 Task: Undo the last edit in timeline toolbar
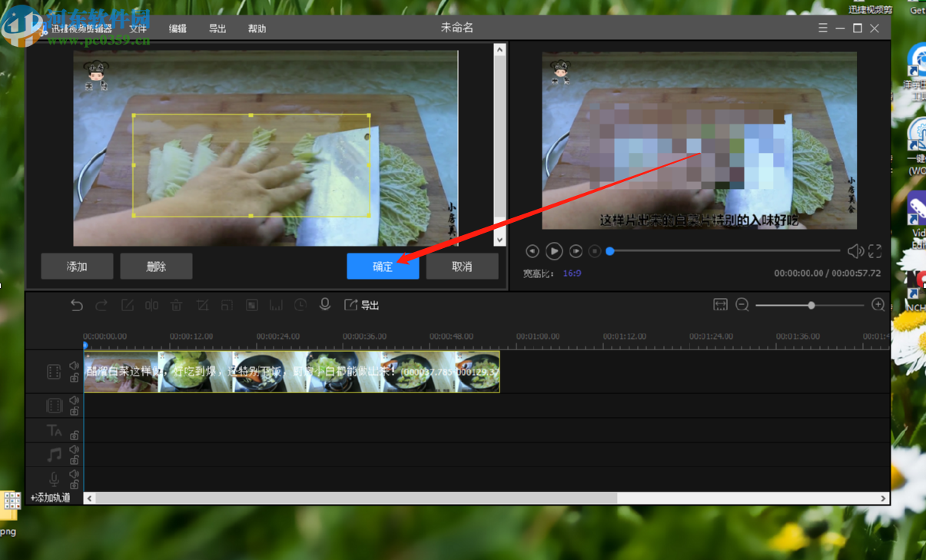pos(77,305)
